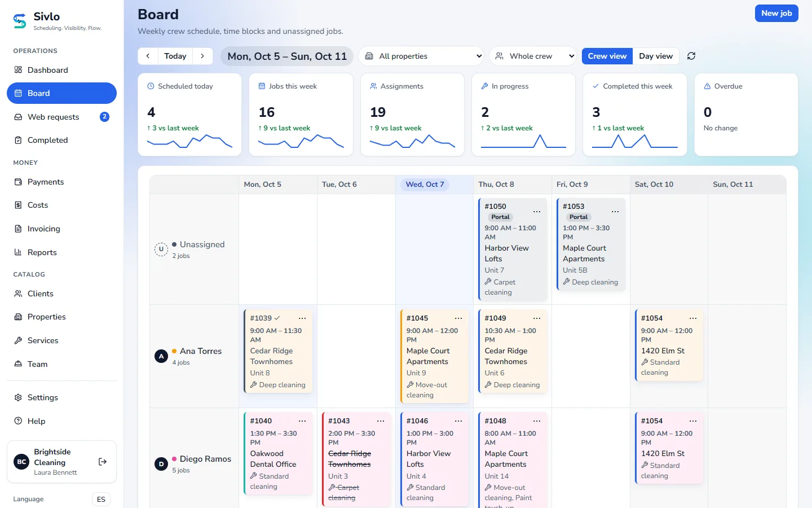Open Payments in the Money section

(61, 182)
